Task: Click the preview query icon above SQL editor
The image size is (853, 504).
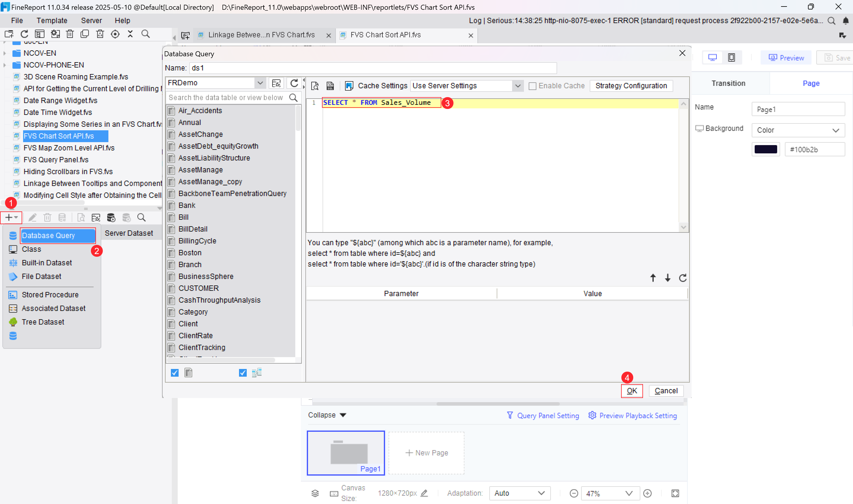Action: [315, 86]
